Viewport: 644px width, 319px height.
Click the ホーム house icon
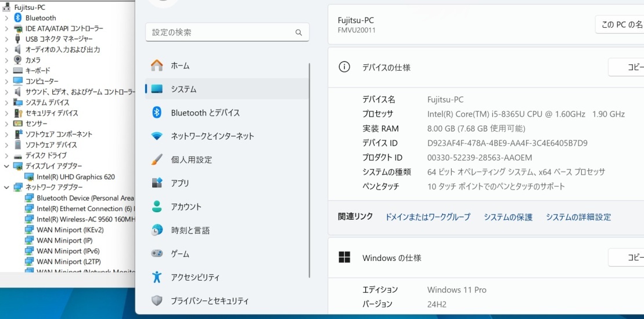[156, 65]
